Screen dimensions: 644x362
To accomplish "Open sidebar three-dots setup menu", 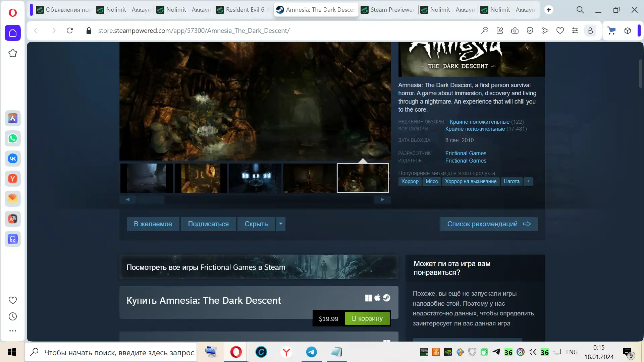I will [13, 331].
